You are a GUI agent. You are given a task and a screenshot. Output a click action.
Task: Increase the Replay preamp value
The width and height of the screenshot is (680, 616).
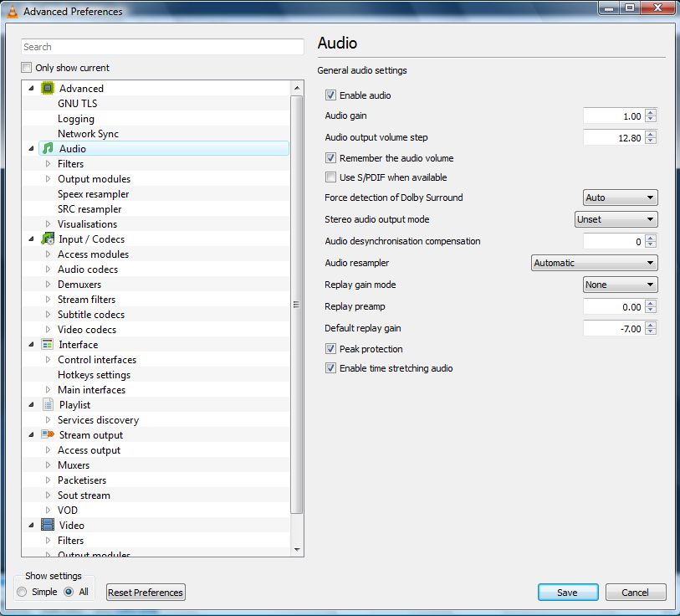[x=651, y=304]
